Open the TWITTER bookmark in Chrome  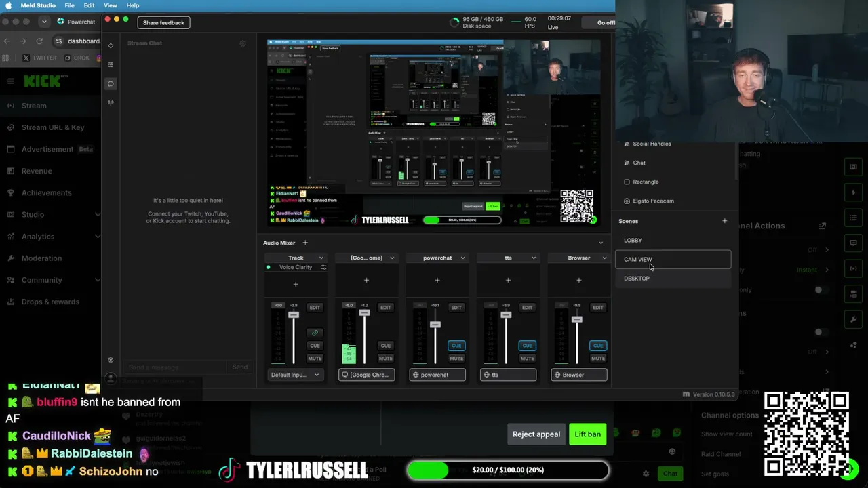(40, 58)
